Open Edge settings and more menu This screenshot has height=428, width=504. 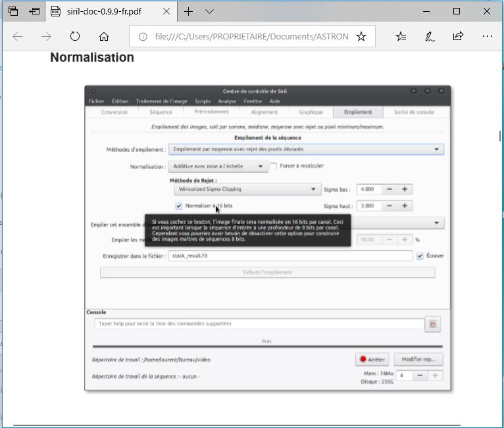click(x=488, y=36)
